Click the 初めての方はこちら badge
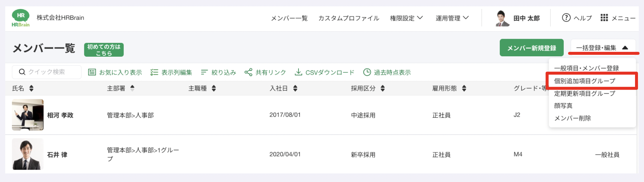Image resolution: width=644 pixels, height=182 pixels. (x=104, y=50)
